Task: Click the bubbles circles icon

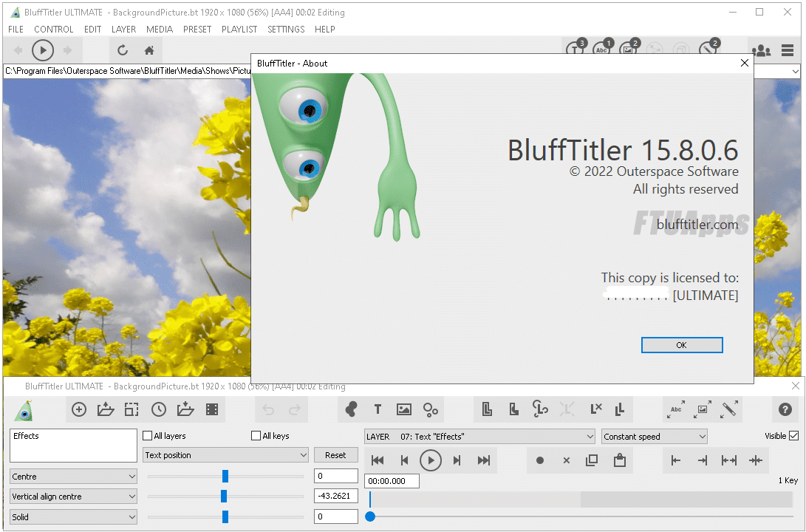Action: [x=431, y=409]
